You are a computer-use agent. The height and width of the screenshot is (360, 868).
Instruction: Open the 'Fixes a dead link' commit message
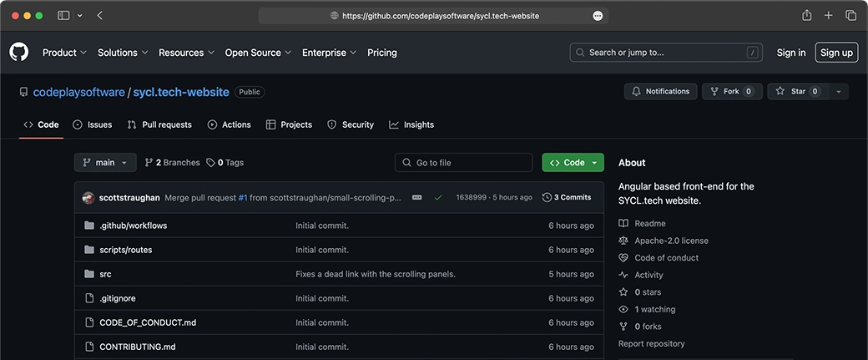[376, 274]
